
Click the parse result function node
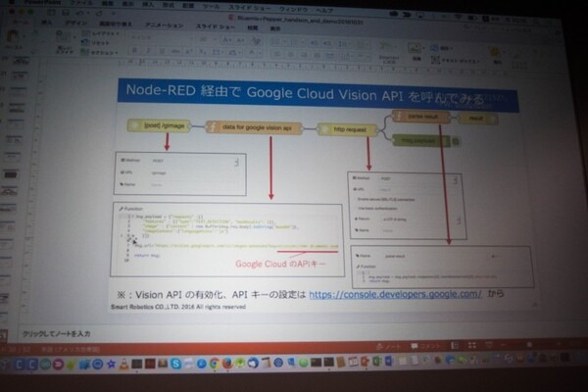tap(420, 116)
